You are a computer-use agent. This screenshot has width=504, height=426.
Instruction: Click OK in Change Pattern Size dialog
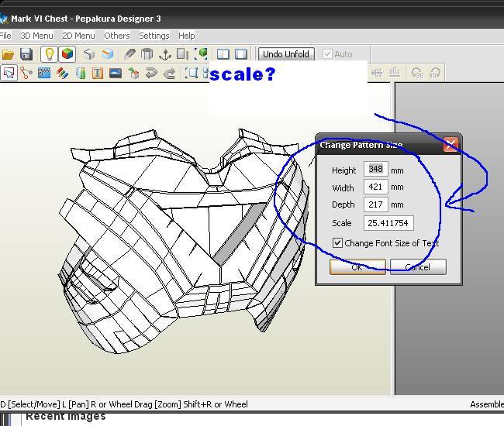coord(357,266)
